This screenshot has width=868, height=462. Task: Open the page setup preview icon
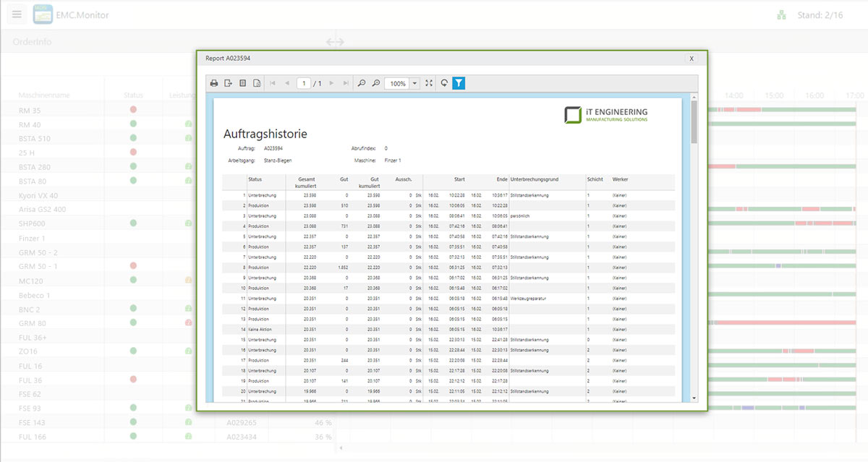click(257, 83)
